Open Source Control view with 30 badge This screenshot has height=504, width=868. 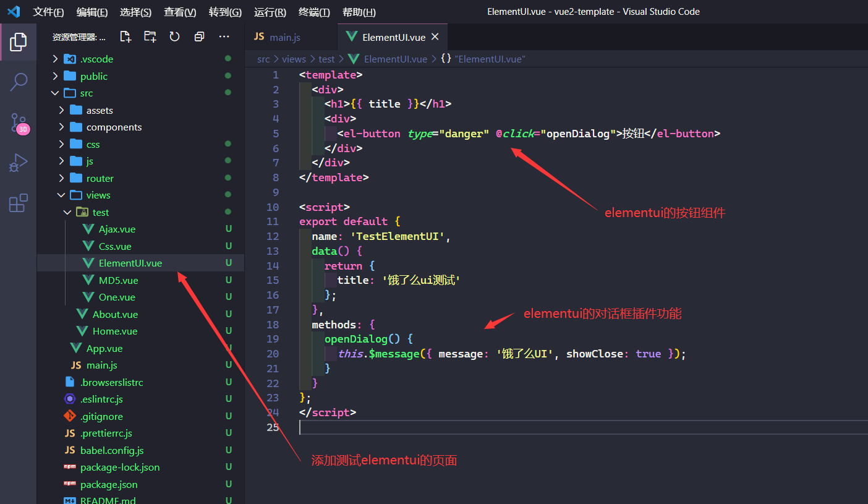[19, 122]
